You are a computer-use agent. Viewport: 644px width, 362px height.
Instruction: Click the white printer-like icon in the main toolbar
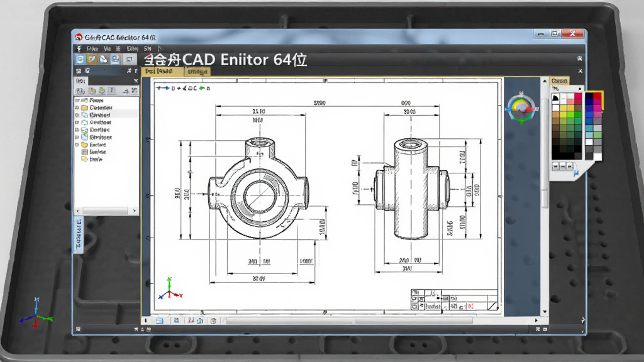pos(104,59)
